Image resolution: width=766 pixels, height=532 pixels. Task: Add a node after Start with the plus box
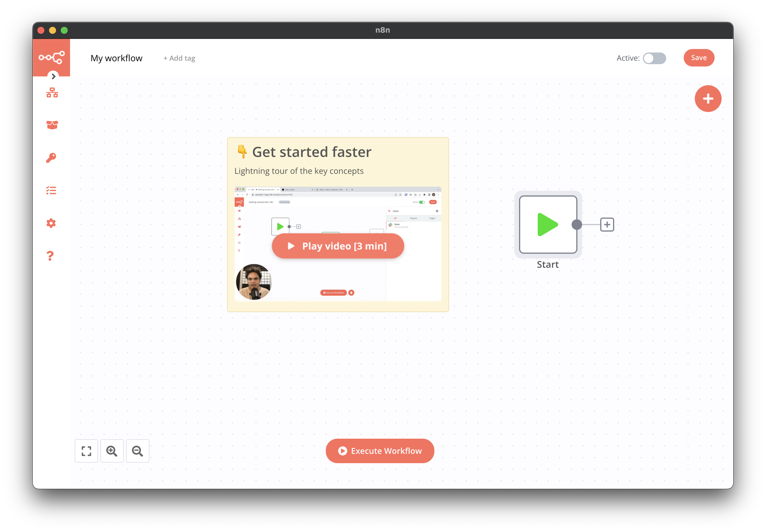607,225
